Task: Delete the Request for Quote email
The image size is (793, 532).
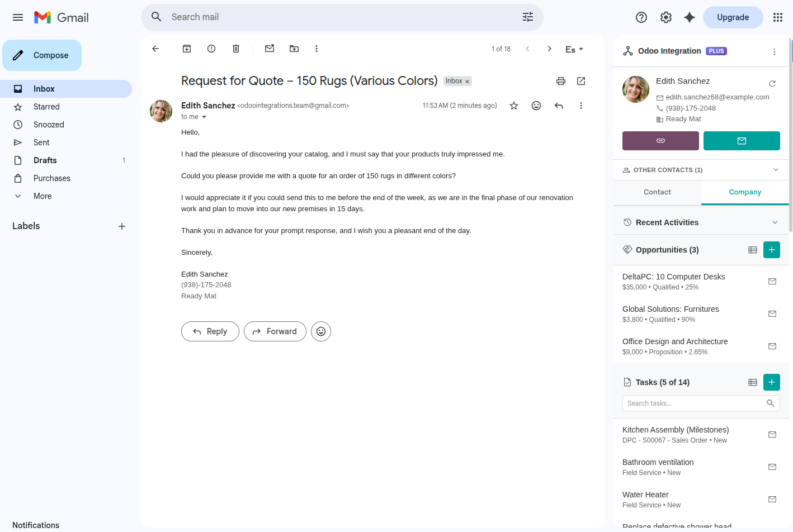Action: point(235,49)
